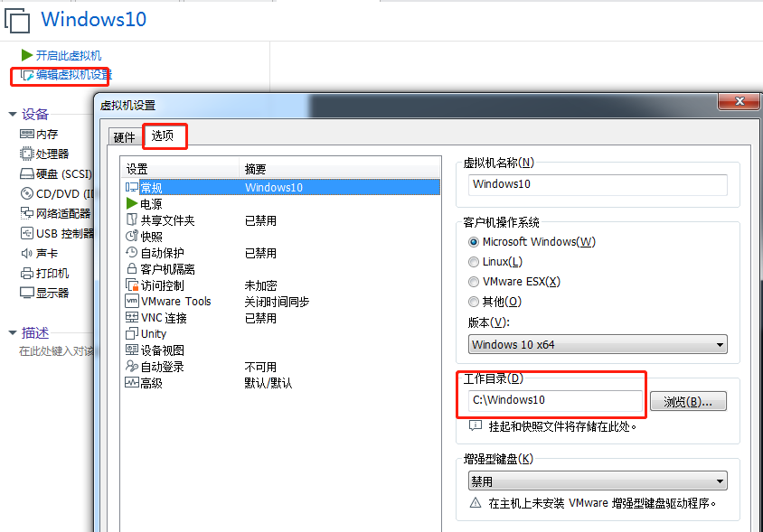
Task: Collapse the 描述 section triangle
Action: 13,332
